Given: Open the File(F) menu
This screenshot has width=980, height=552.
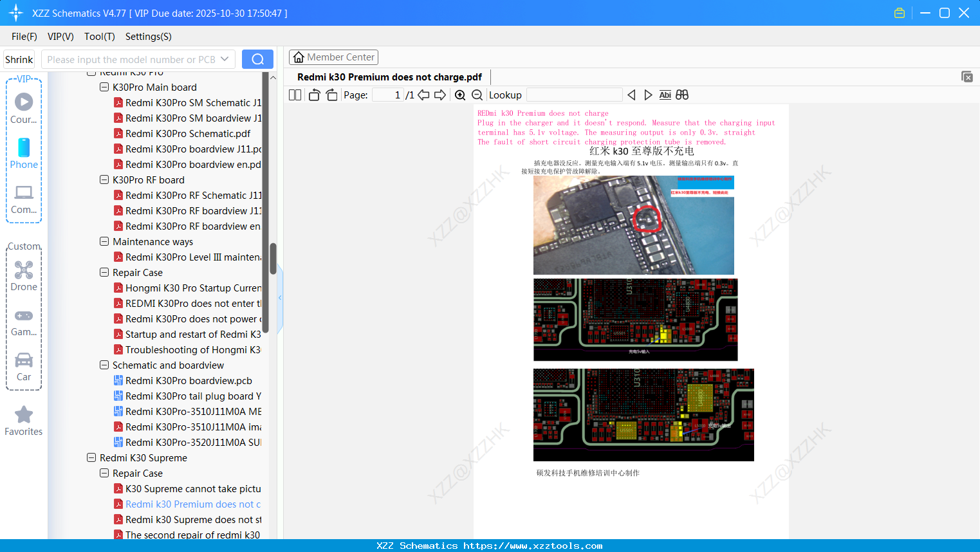Looking at the screenshot, I should point(24,37).
